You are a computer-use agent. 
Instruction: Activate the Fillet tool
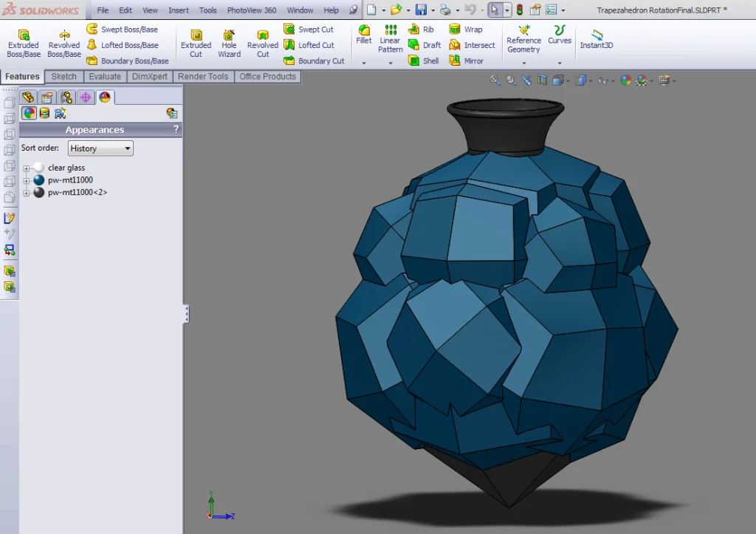click(363, 41)
